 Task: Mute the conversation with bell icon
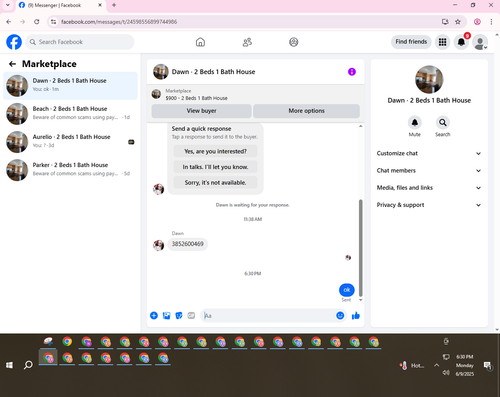[415, 123]
